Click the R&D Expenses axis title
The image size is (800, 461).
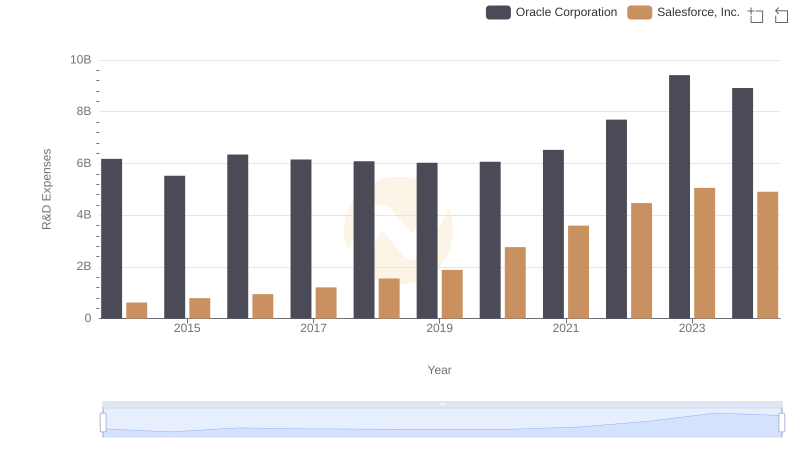click(46, 189)
